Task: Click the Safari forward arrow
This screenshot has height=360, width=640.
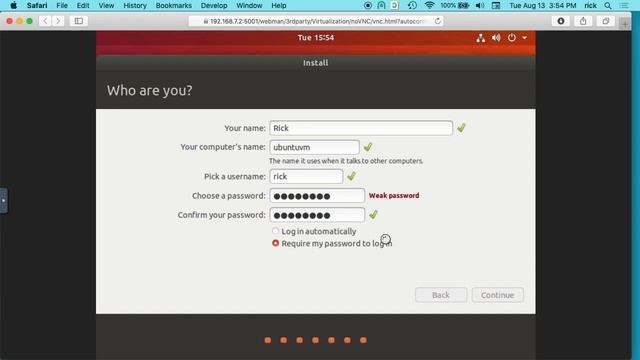Action: [x=58, y=21]
